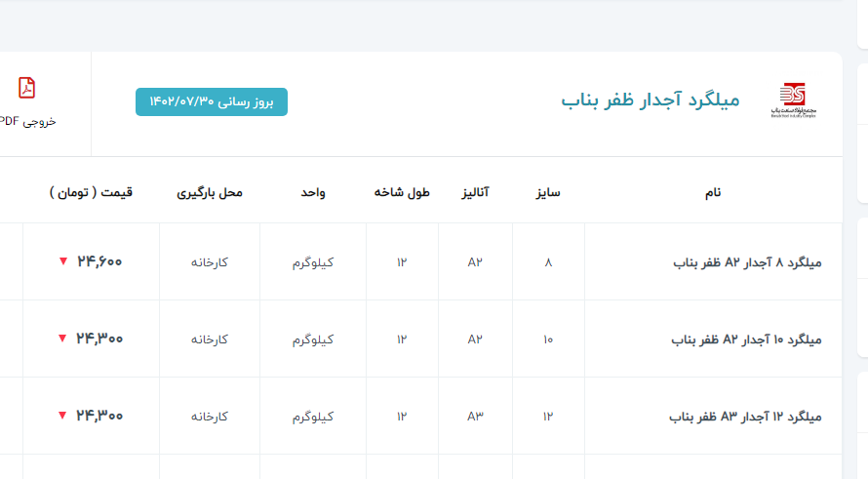Click the سایز column header
The width and height of the screenshot is (868, 479).
[x=547, y=193]
